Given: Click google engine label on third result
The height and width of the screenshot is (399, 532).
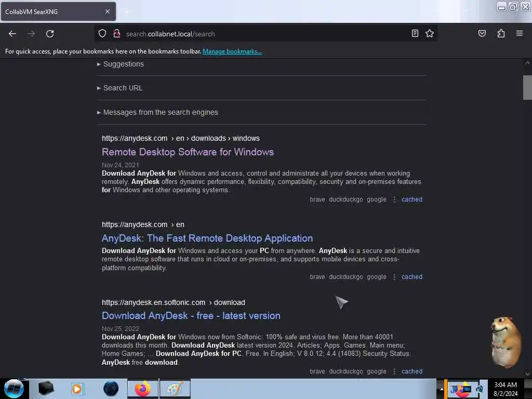Looking at the screenshot, I should click(376, 371).
